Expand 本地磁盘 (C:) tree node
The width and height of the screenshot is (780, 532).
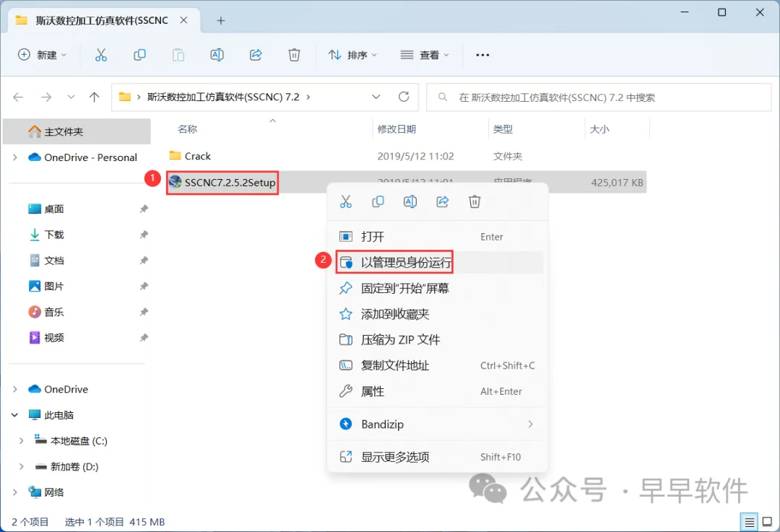click(x=22, y=440)
